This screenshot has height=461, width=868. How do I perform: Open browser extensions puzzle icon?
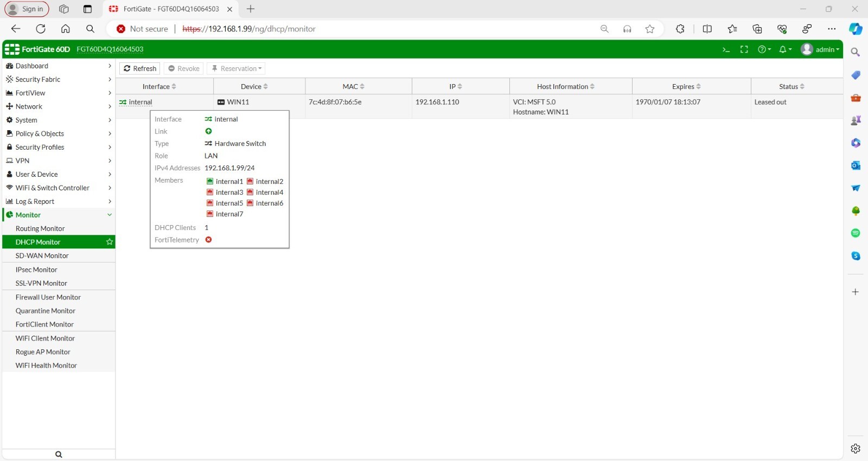pyautogui.click(x=680, y=29)
